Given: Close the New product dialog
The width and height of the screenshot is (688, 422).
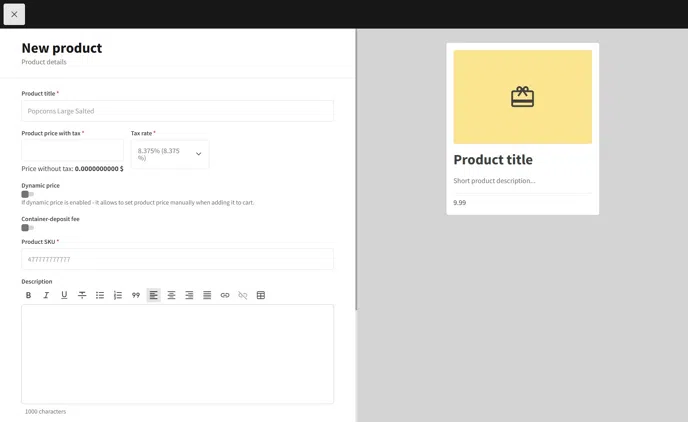Looking at the screenshot, I should [x=14, y=14].
